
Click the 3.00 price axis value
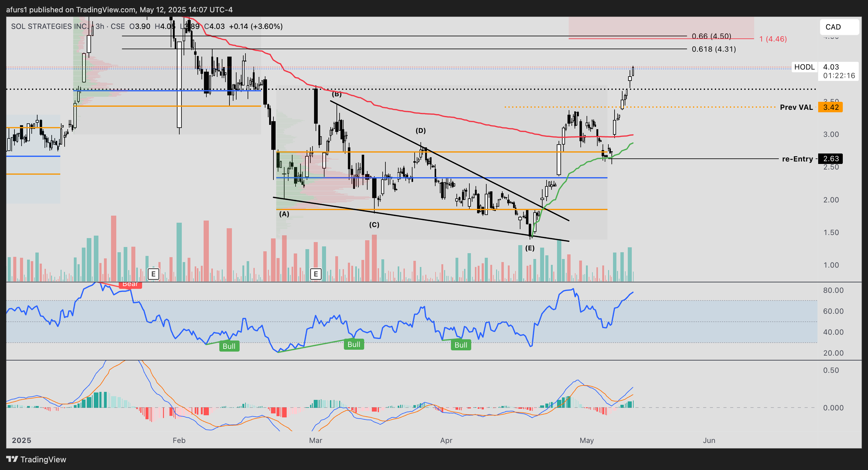tap(831, 134)
